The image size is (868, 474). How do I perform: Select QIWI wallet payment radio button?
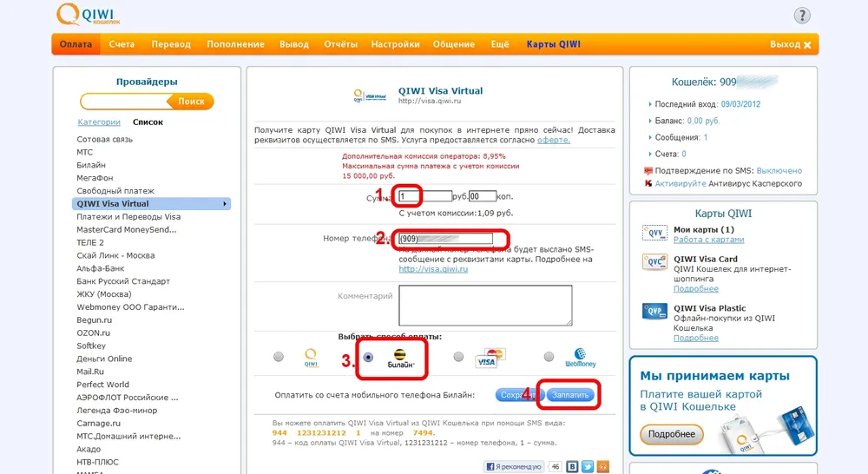tap(279, 357)
